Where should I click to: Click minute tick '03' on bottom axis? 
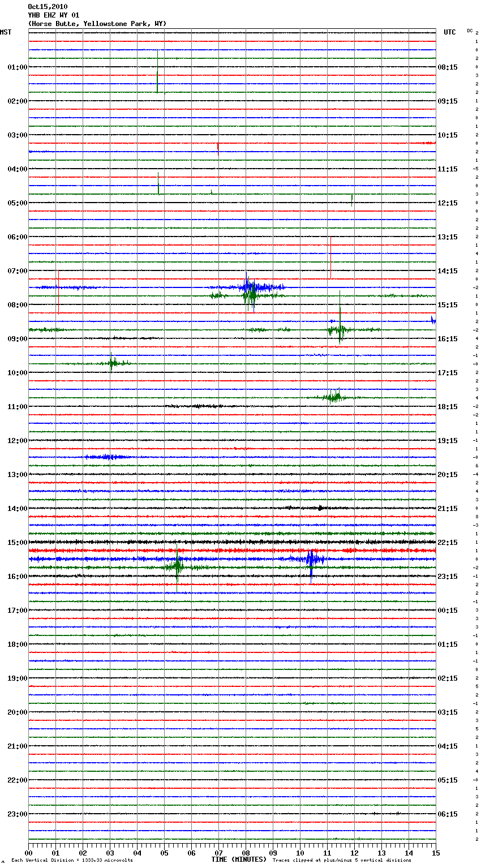pyautogui.click(x=110, y=853)
